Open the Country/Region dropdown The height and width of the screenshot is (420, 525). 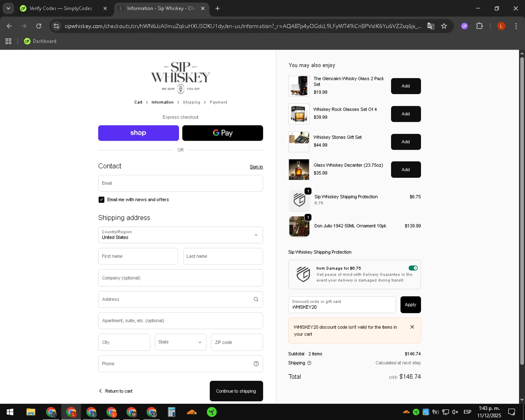(181, 235)
